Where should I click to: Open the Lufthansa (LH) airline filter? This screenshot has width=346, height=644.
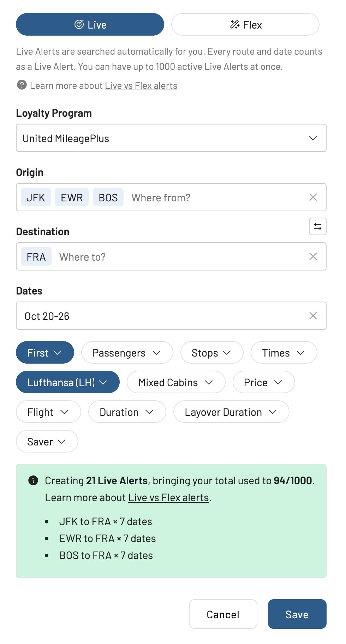(x=67, y=382)
